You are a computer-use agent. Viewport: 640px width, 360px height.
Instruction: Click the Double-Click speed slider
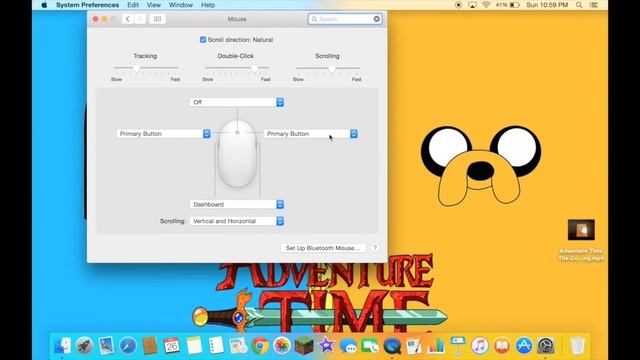click(236, 68)
